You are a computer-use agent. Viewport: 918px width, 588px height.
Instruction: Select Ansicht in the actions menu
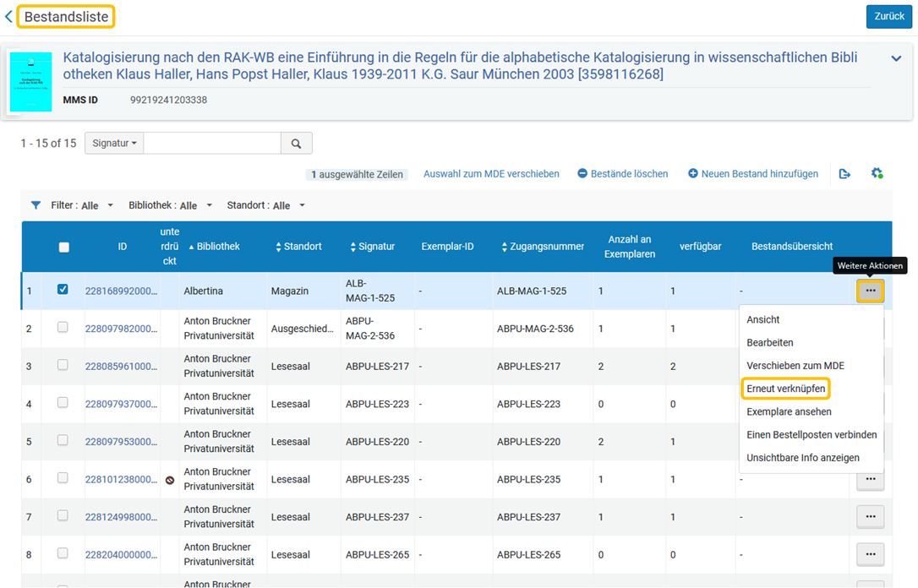click(x=762, y=319)
